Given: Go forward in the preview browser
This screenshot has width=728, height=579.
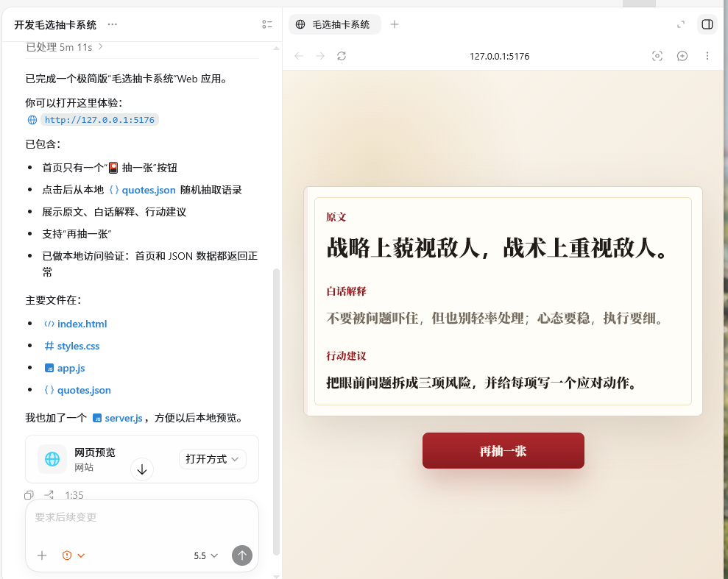Looking at the screenshot, I should tap(320, 56).
